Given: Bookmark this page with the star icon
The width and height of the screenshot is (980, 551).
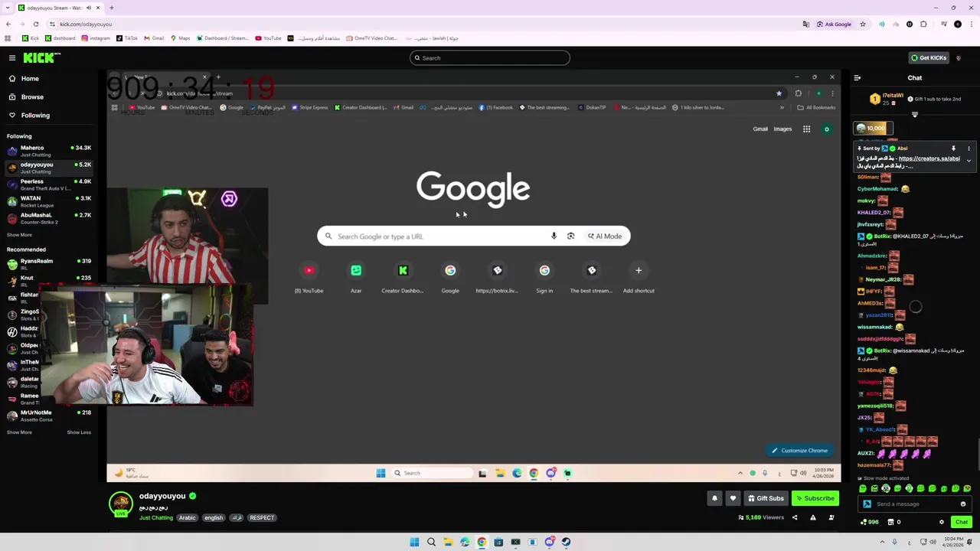Looking at the screenshot, I should click(863, 24).
